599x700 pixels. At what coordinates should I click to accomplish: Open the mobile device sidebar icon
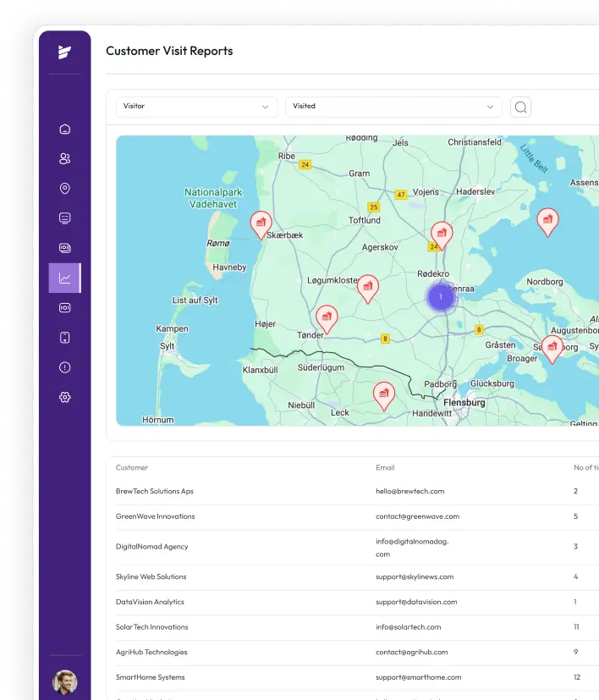click(65, 338)
